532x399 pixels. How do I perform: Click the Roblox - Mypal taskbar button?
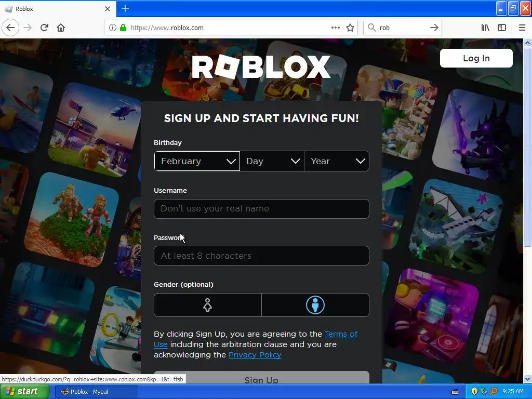(x=97, y=392)
